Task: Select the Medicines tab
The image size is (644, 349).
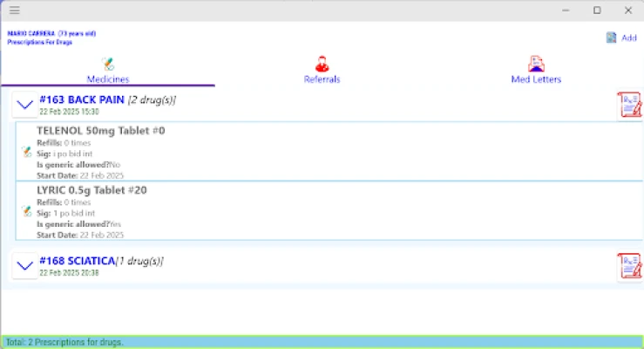Action: click(107, 71)
